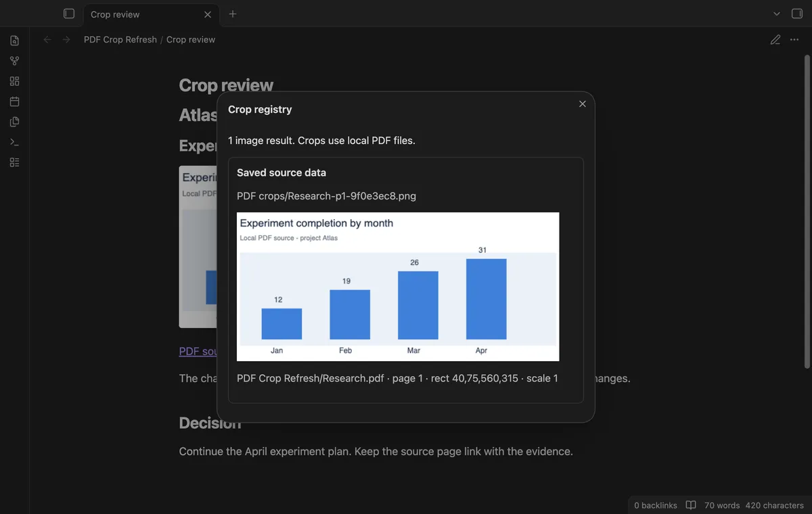
Task: Click the April experiment plan paragraph
Action: (376, 451)
